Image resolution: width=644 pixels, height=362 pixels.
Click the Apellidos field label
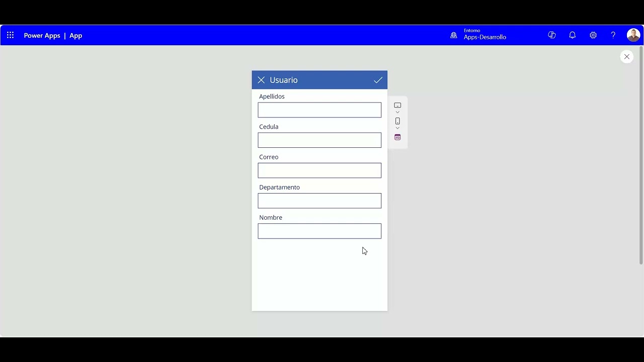[x=272, y=97]
